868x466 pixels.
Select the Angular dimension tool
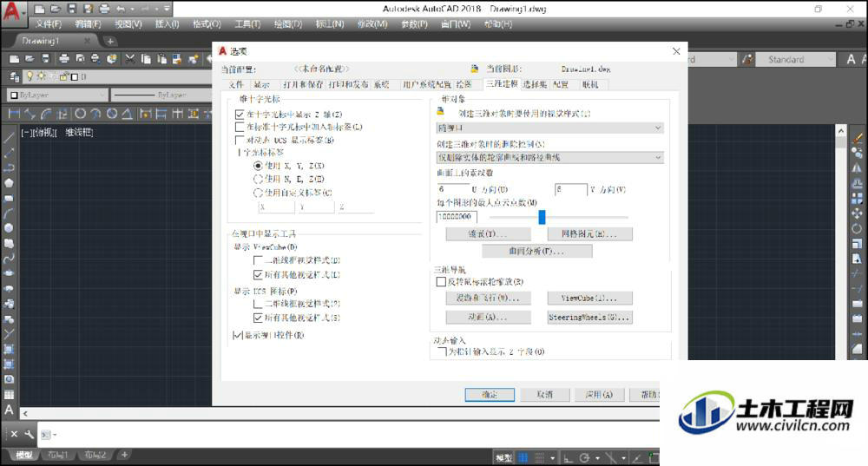tap(127, 114)
